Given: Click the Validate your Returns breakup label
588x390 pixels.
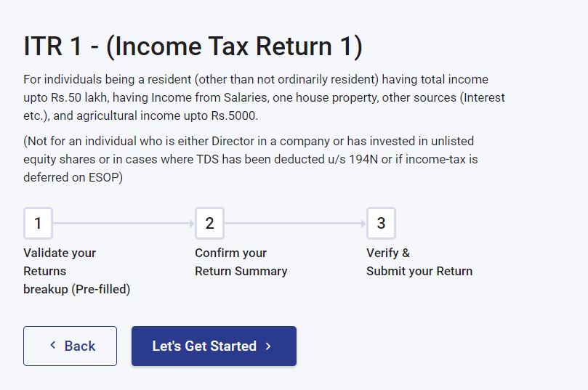Looking at the screenshot, I should [x=77, y=271].
